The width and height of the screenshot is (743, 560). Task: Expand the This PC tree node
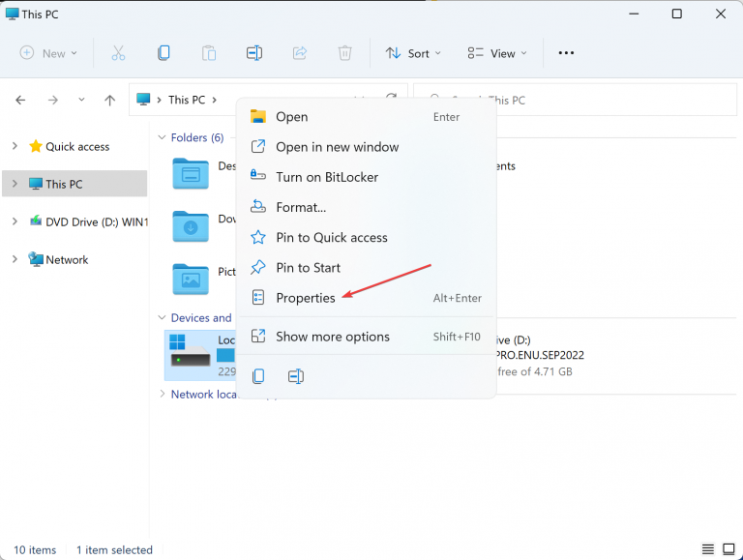pyautogui.click(x=15, y=184)
